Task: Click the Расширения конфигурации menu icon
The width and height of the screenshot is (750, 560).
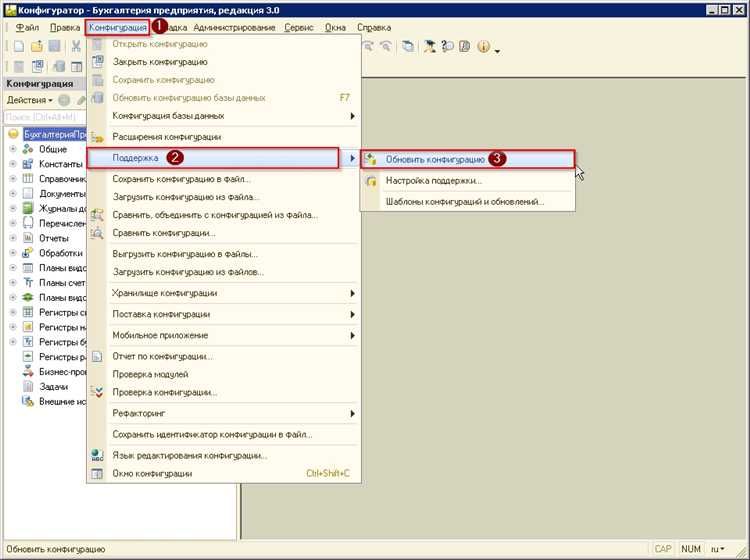Action: click(x=97, y=137)
